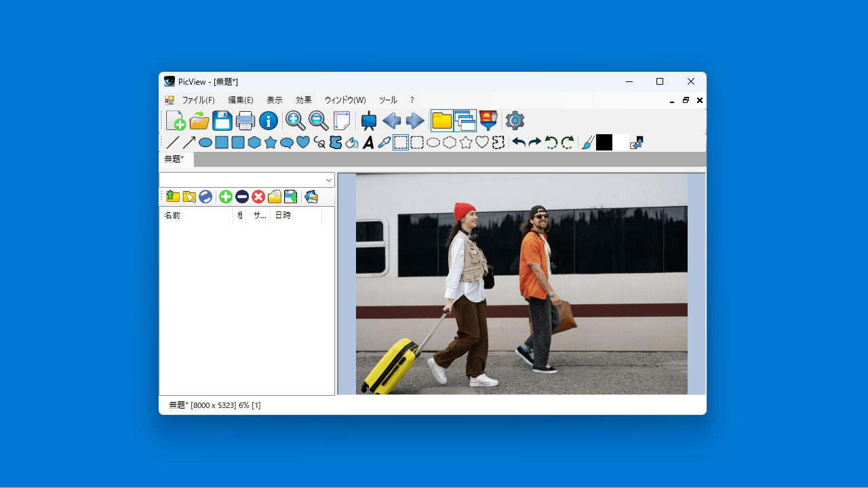Switch to the 無題* document tab
This screenshot has width=868, height=488.
coord(174,159)
